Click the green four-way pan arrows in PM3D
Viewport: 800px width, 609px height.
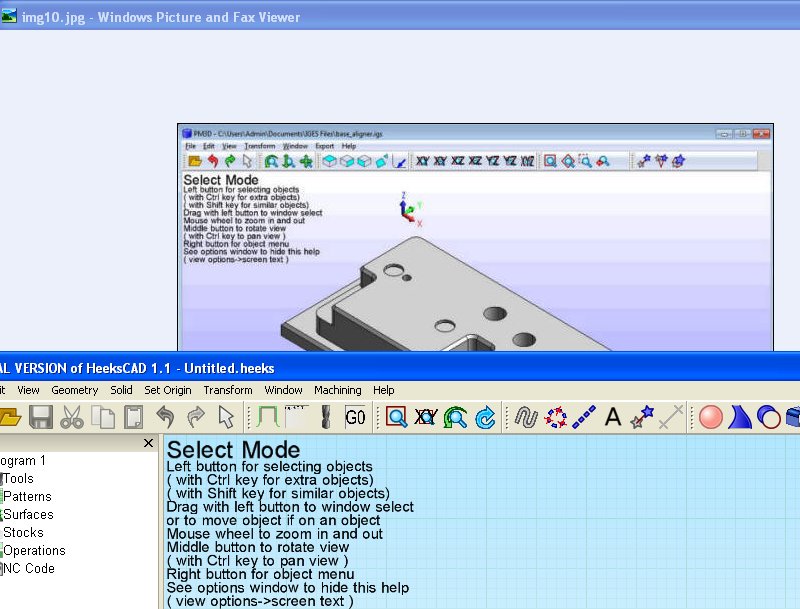click(x=306, y=161)
